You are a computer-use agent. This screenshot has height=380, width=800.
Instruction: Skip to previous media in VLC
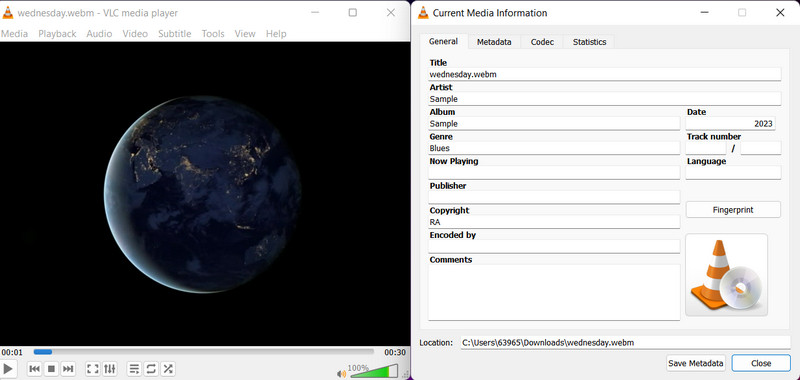[34, 368]
